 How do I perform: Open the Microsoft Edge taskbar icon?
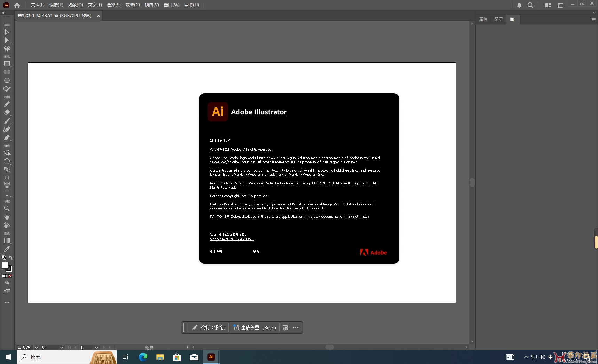point(143,357)
